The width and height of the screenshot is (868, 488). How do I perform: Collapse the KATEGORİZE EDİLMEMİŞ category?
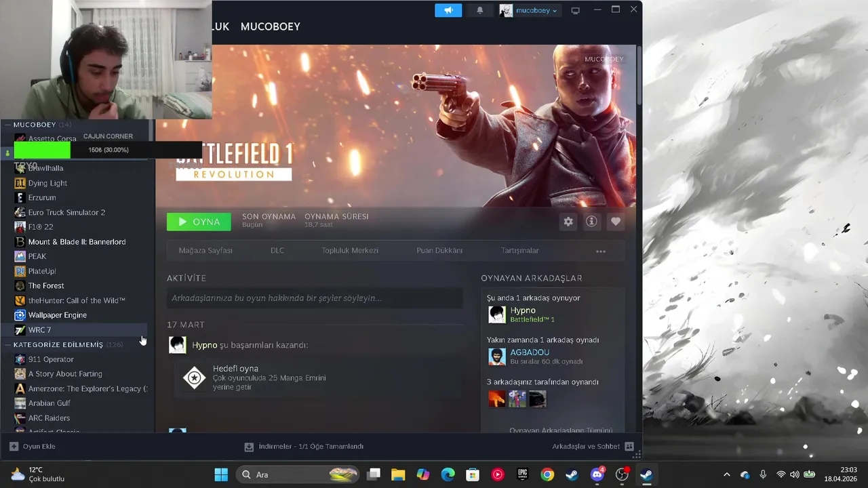tap(7, 345)
